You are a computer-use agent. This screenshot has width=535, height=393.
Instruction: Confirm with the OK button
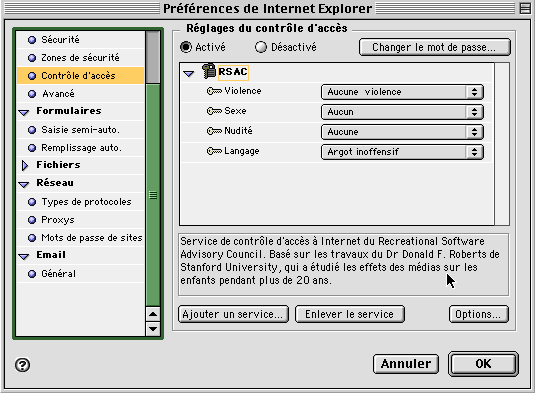pos(483,364)
